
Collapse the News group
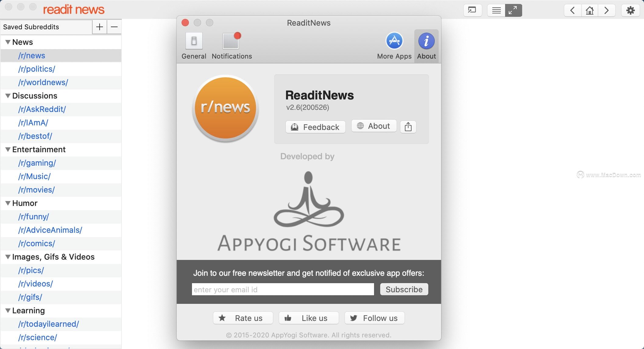8,42
